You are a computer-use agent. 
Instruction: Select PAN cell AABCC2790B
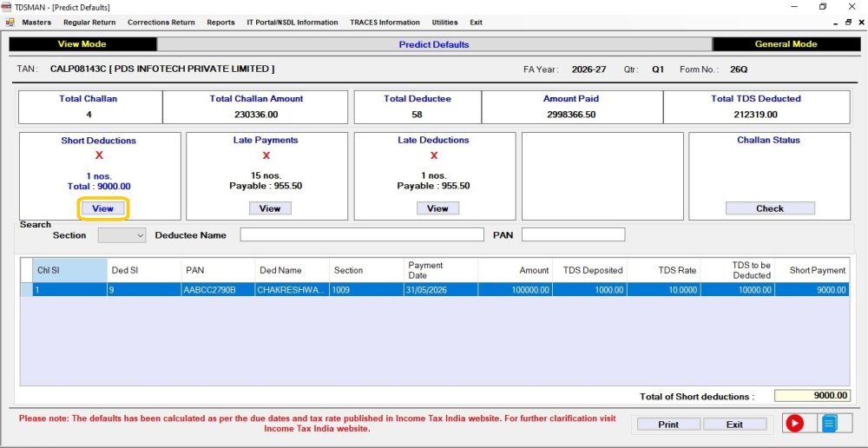pyautogui.click(x=218, y=290)
